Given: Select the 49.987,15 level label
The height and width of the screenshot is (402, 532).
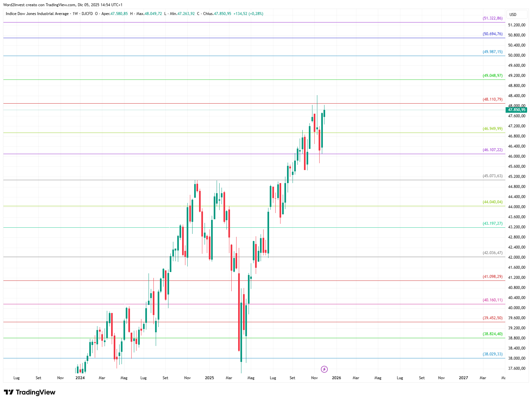Looking at the screenshot, I should point(493,52).
